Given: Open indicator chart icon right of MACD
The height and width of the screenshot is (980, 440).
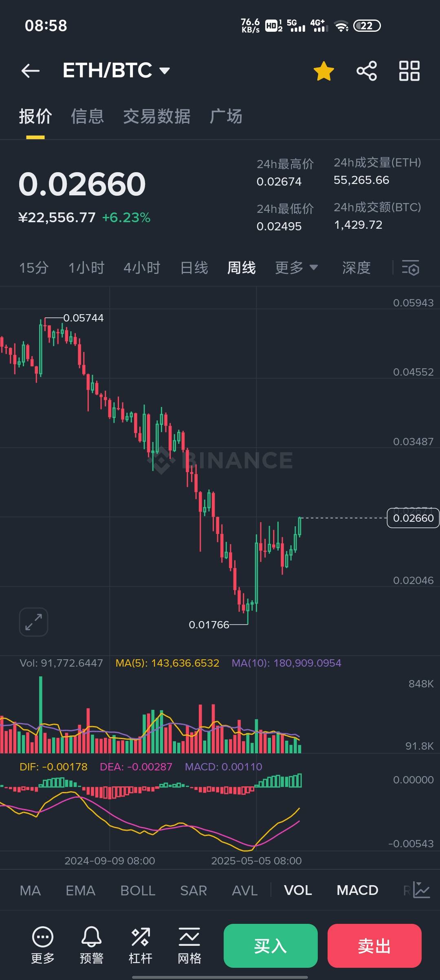Looking at the screenshot, I should (x=421, y=890).
